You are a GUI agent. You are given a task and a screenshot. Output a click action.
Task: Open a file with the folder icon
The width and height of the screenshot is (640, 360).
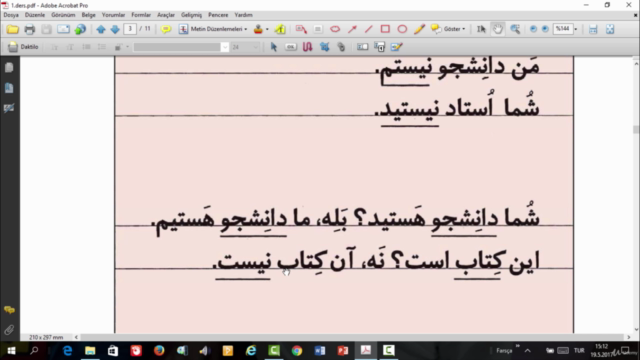pyautogui.click(x=13, y=29)
